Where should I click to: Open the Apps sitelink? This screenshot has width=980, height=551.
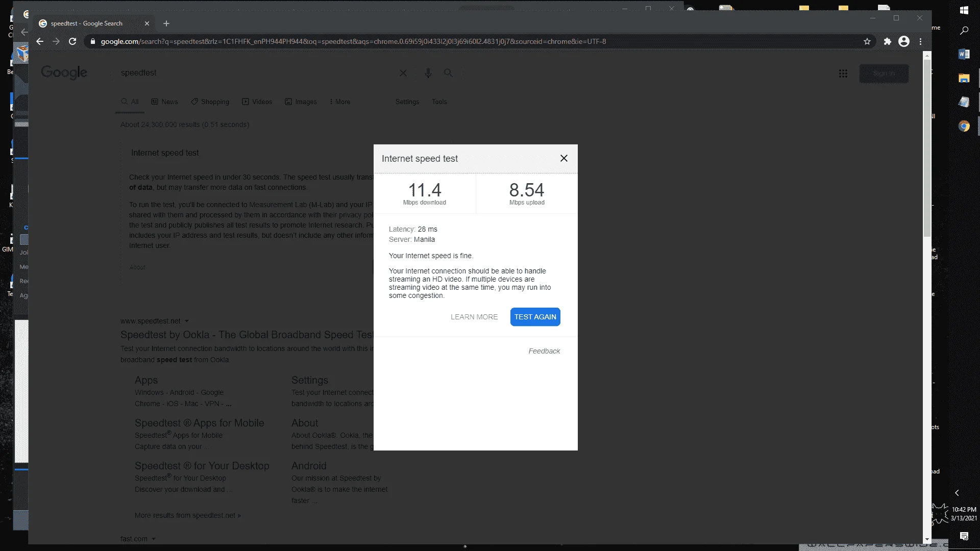pos(146,380)
